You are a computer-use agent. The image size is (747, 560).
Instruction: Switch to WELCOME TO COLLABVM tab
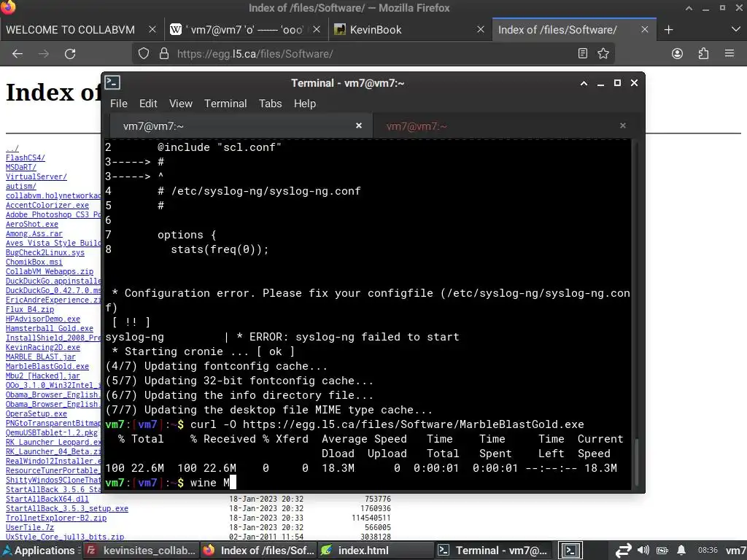[x=71, y=29]
